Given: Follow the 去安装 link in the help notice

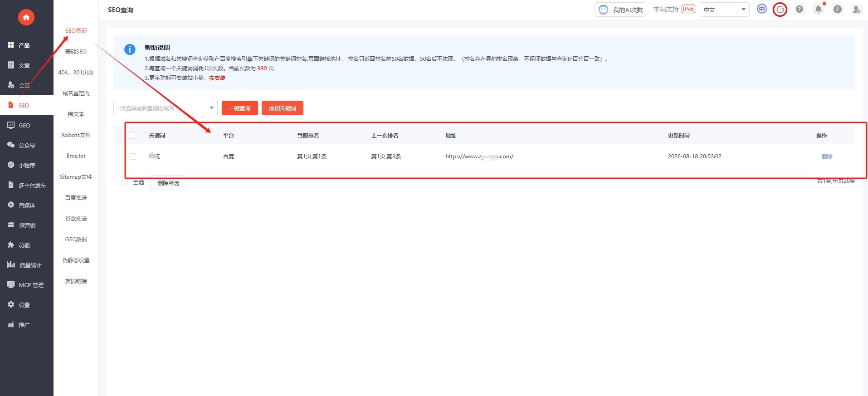Looking at the screenshot, I should tap(217, 78).
